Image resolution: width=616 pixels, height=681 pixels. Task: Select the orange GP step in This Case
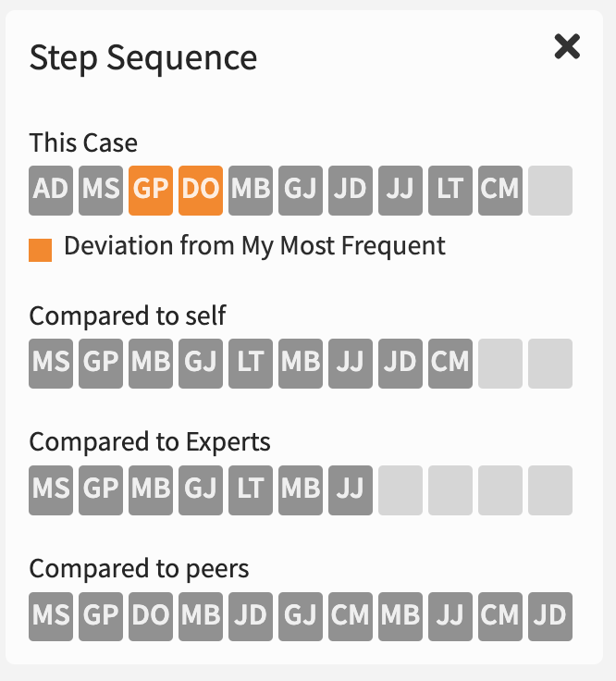(x=151, y=190)
